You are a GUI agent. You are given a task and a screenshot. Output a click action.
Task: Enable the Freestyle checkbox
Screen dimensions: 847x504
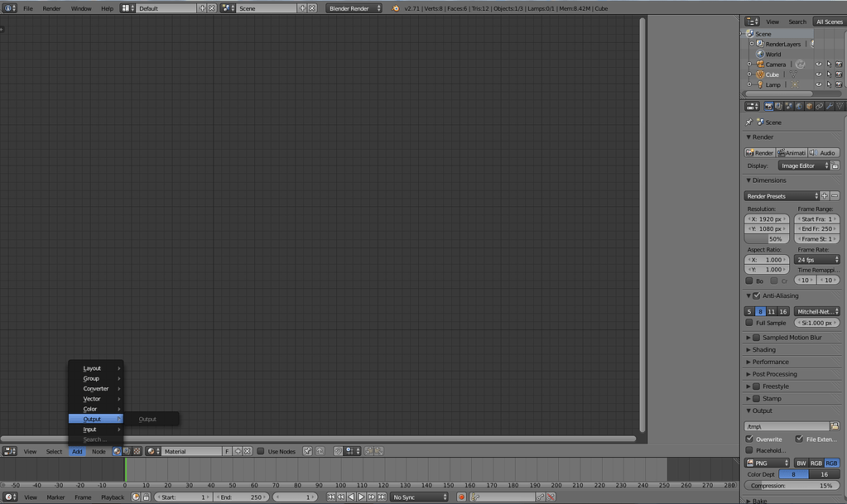click(x=756, y=386)
